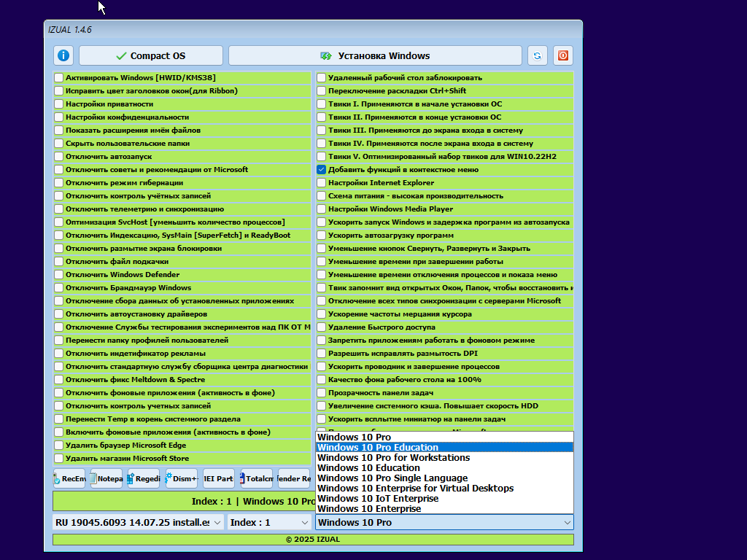Toggle Отключить фикс Meltdown & Spectre

click(x=58, y=379)
